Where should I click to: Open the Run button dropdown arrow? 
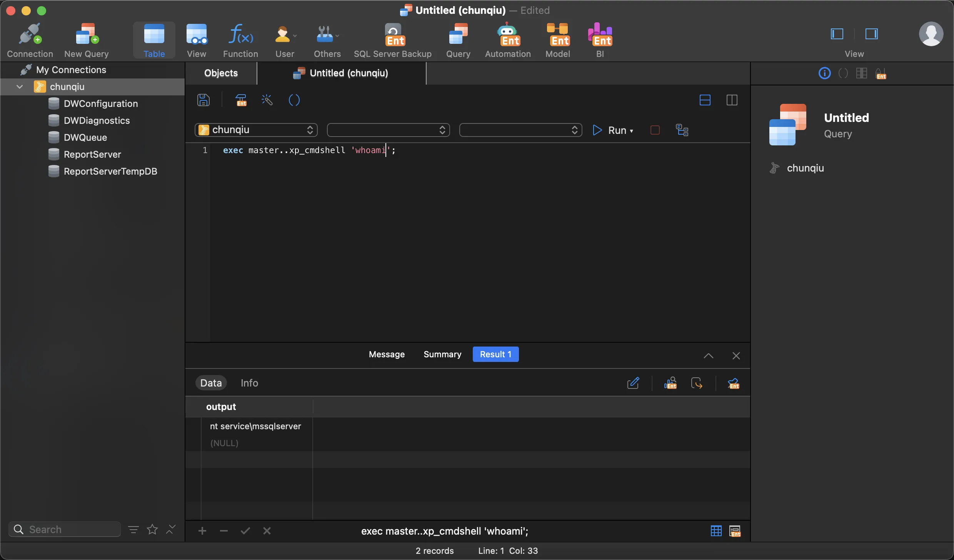632,131
